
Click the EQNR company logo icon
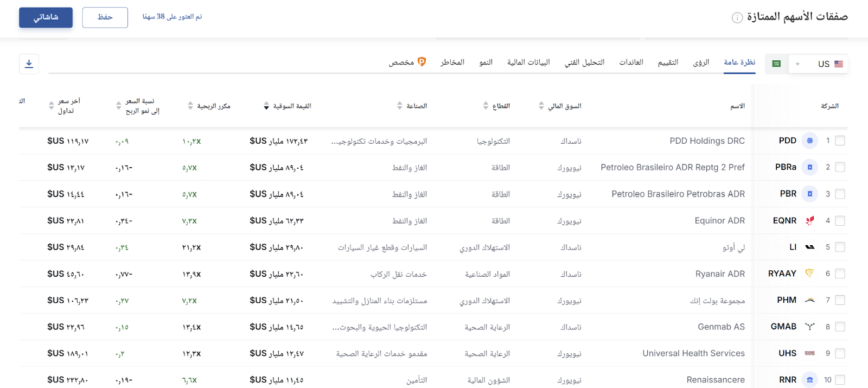[810, 221]
